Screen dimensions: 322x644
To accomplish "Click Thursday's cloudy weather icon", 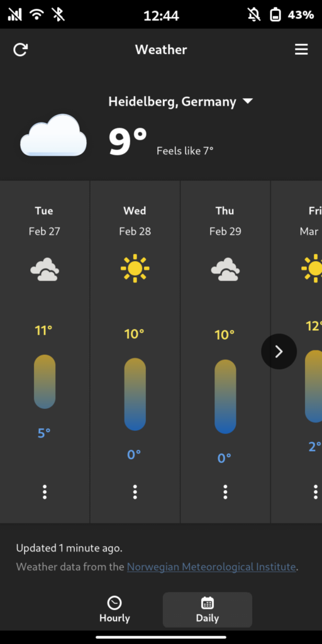I will [225, 269].
